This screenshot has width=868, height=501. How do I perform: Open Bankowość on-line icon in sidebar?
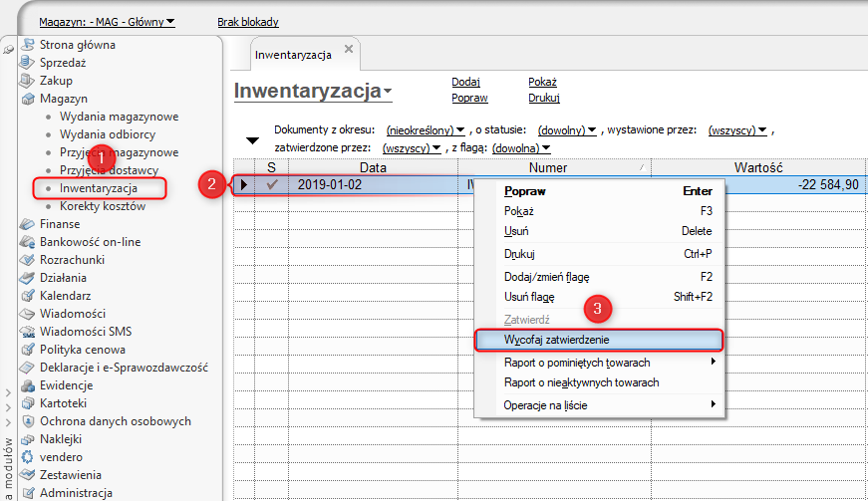pos(27,242)
